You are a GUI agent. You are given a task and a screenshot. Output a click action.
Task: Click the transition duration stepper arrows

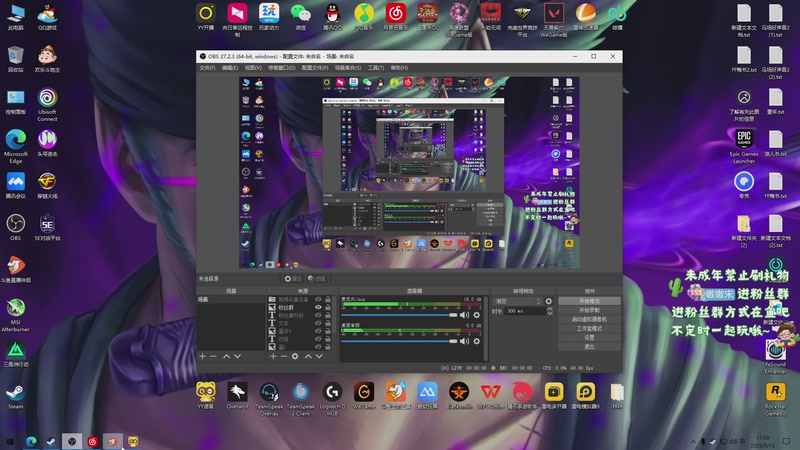(549, 311)
